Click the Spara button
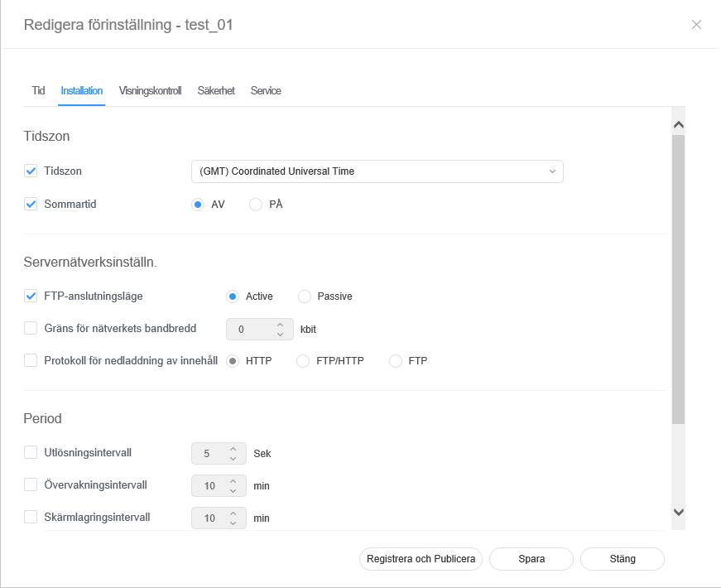Screen dimensions: 721x588 [531, 559]
